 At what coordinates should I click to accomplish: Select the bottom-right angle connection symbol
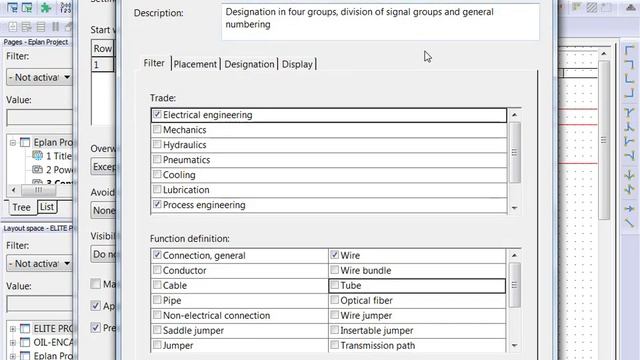pyautogui.click(x=629, y=93)
